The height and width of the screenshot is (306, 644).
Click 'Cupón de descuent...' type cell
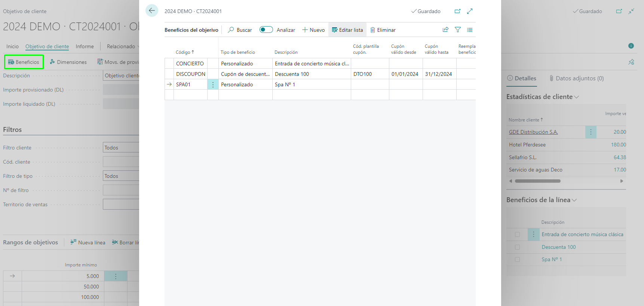[245, 74]
